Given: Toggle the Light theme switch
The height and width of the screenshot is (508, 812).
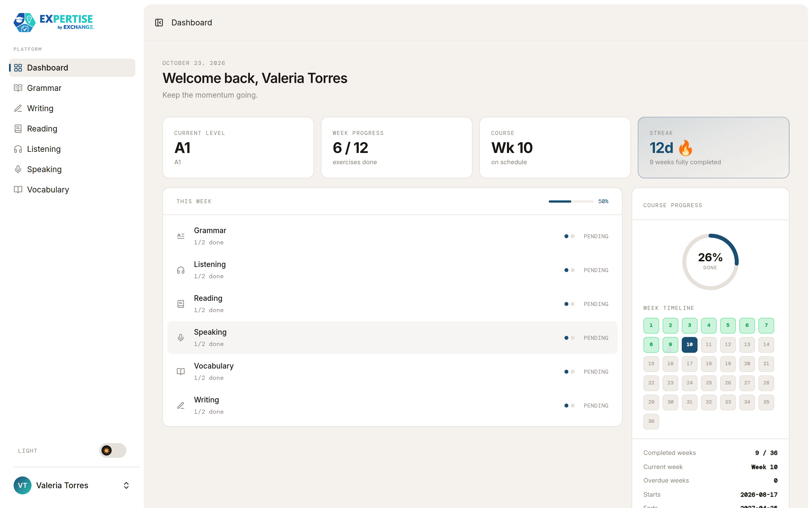Looking at the screenshot, I should pyautogui.click(x=113, y=450).
